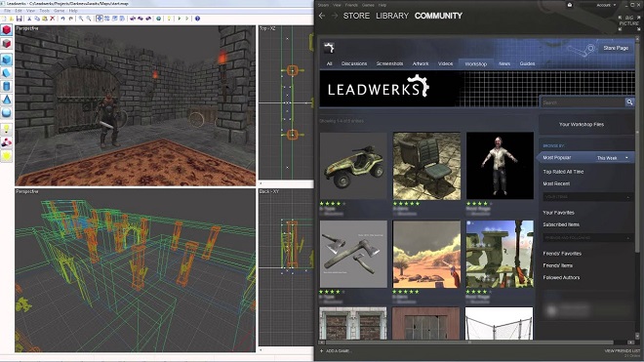Open the axes workshop item thumbnail

tap(353, 254)
